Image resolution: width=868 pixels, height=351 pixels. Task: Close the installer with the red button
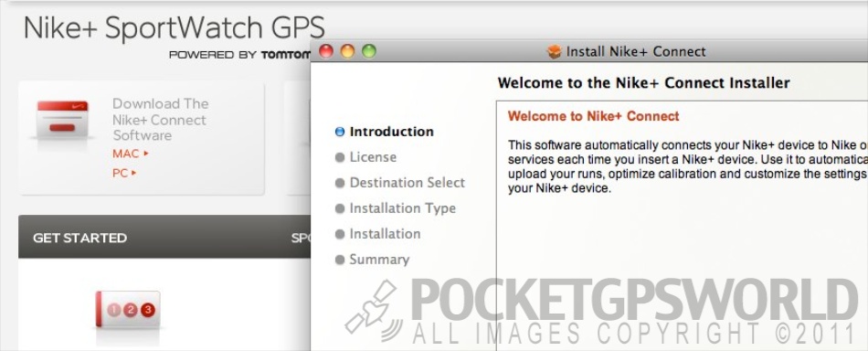click(x=326, y=51)
